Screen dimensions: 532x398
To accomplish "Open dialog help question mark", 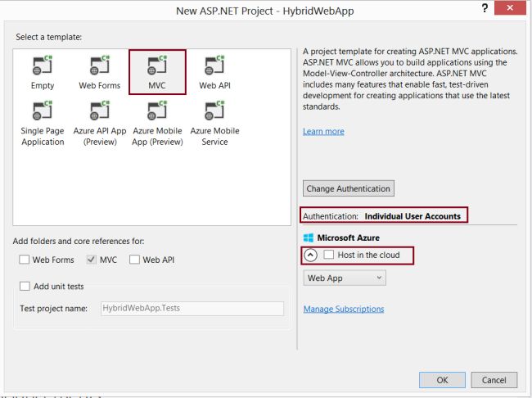I will click(485, 8).
